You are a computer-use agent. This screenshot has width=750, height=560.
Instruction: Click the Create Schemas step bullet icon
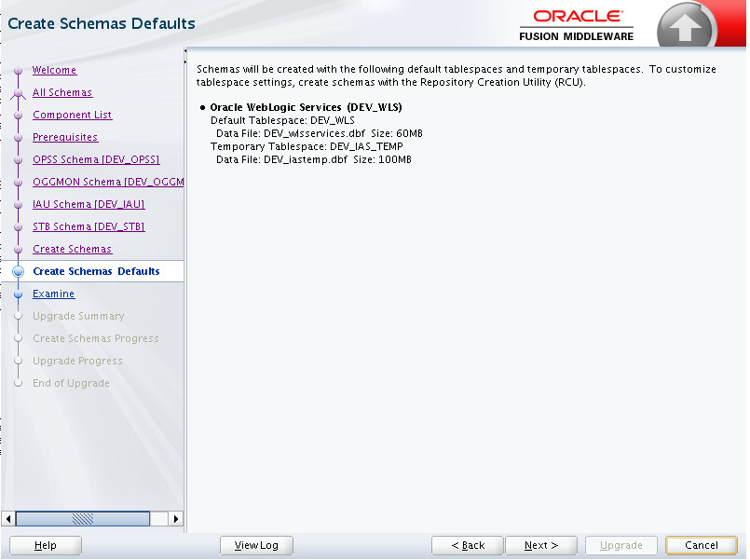pos(19,250)
